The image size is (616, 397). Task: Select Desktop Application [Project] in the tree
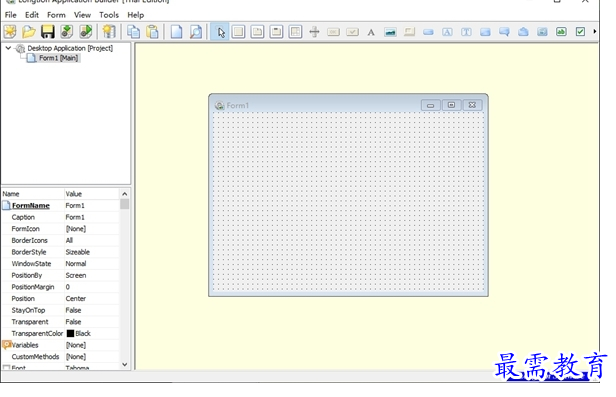click(70, 48)
